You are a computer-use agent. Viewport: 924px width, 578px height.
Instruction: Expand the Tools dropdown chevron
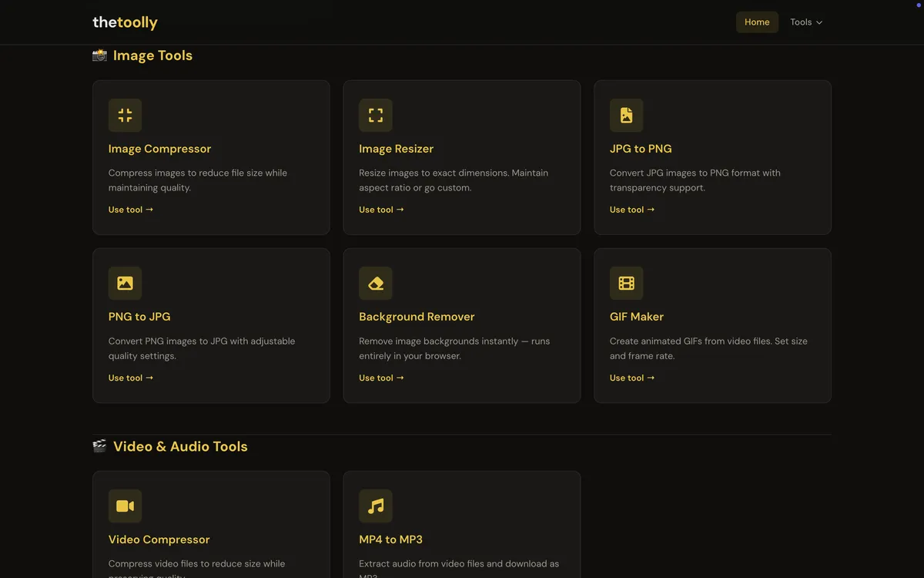[819, 22]
